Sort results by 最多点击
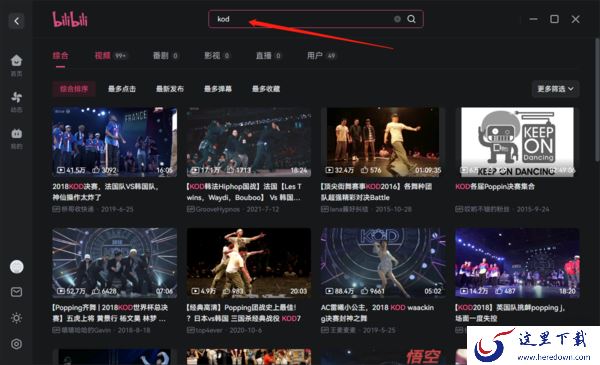This screenshot has height=365, width=600. point(122,89)
